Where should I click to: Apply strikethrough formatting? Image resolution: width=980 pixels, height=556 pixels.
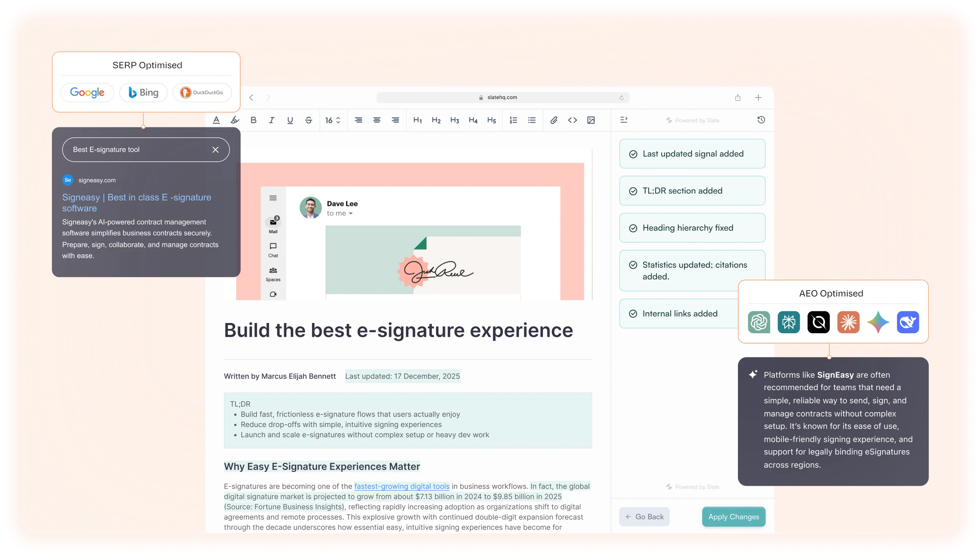coord(308,120)
